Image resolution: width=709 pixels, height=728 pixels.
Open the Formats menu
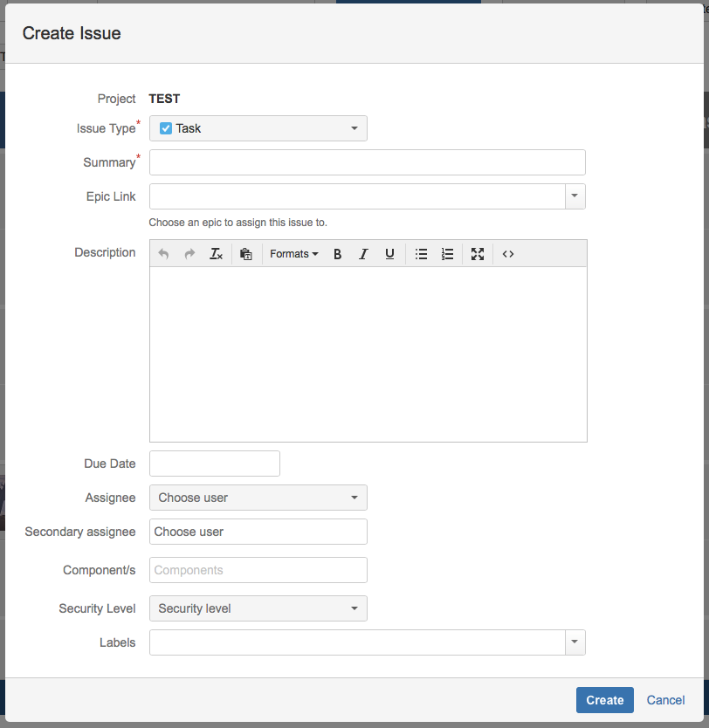click(x=294, y=254)
